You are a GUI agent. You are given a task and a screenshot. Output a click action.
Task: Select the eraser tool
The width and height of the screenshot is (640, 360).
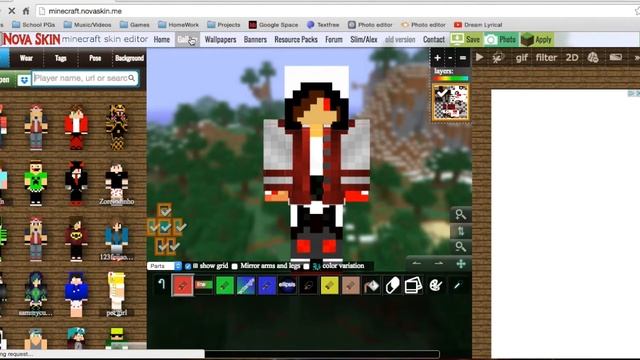pyautogui.click(x=393, y=285)
